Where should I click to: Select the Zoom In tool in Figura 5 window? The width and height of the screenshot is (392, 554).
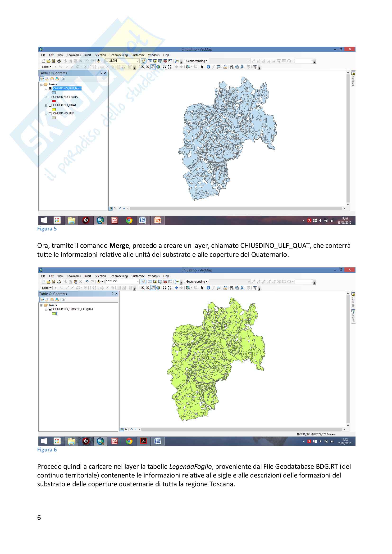pyautogui.click(x=143, y=67)
